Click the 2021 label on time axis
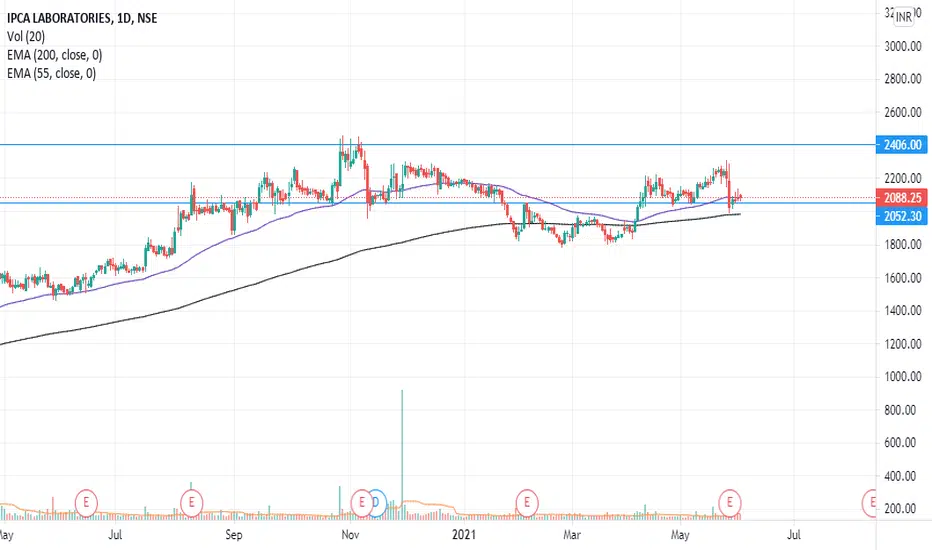932x550 pixels. (464, 535)
